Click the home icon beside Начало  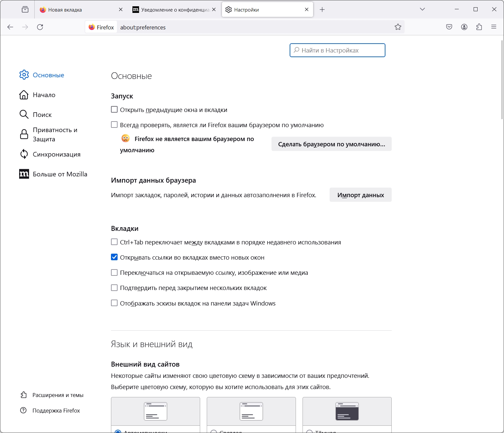pyautogui.click(x=24, y=95)
